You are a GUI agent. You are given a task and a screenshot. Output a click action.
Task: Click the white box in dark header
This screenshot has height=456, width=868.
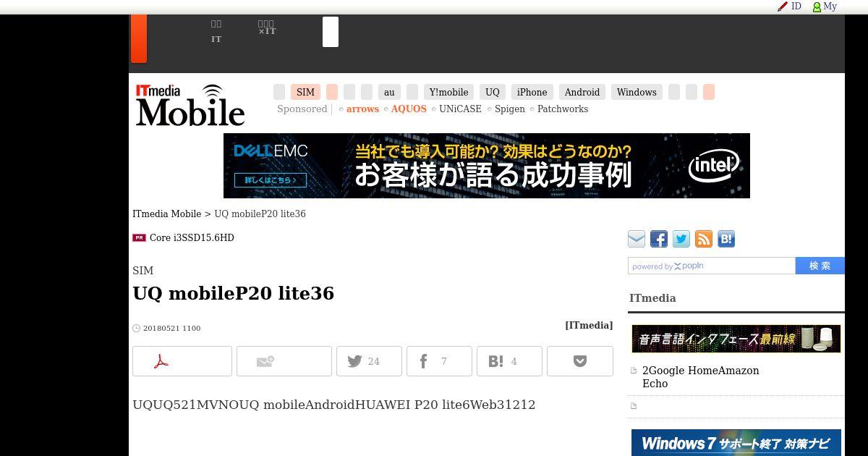coord(331,32)
